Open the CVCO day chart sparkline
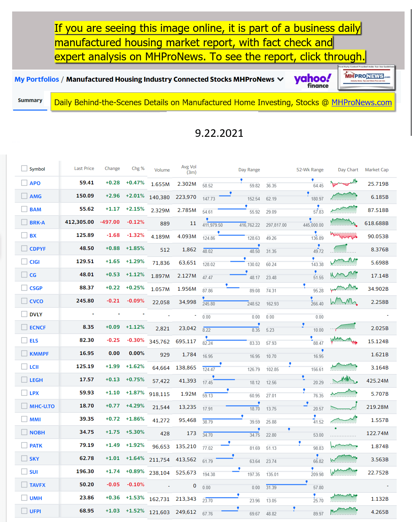Image resolution: width=420 pixels, height=522 pixels. point(344,301)
